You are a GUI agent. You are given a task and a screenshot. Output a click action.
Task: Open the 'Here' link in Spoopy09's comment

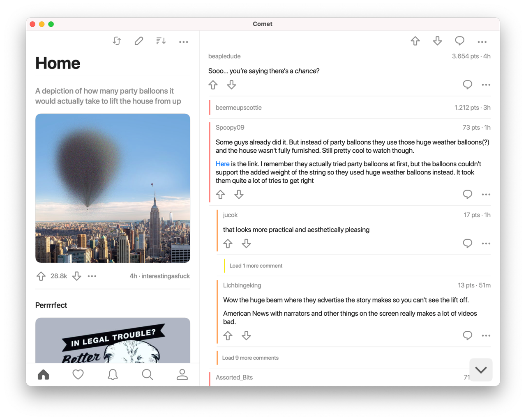[222, 164]
